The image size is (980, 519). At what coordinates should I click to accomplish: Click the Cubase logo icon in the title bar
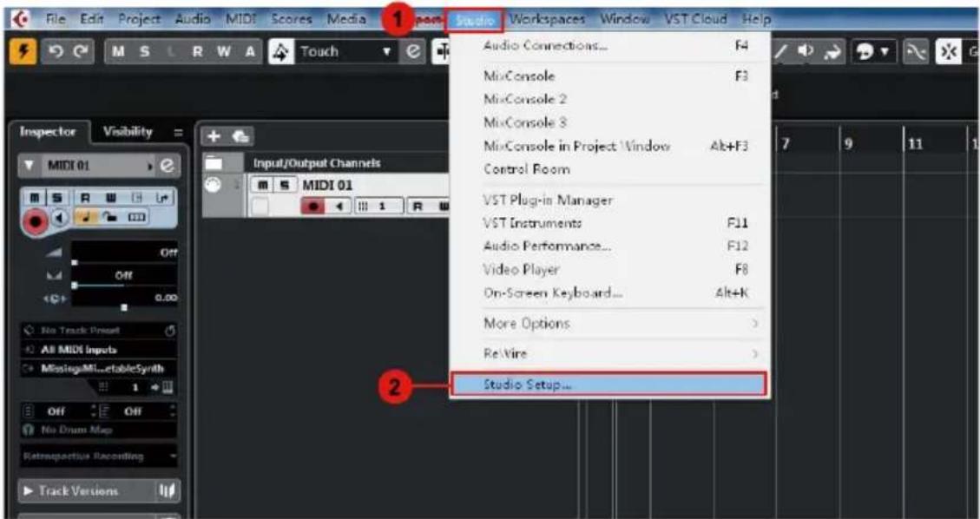click(21, 20)
